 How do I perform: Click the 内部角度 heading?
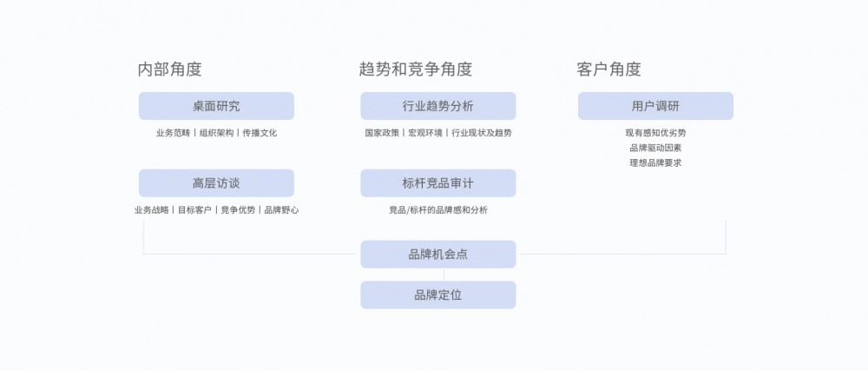coord(169,70)
